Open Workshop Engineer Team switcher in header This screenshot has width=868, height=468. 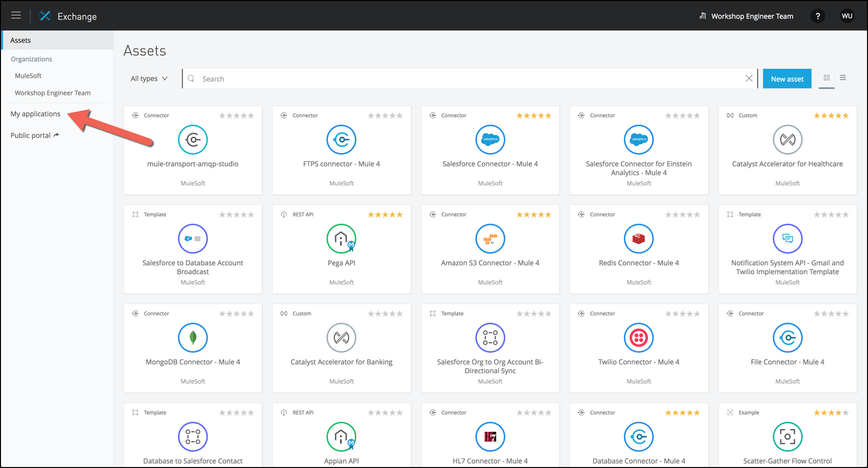coord(746,16)
